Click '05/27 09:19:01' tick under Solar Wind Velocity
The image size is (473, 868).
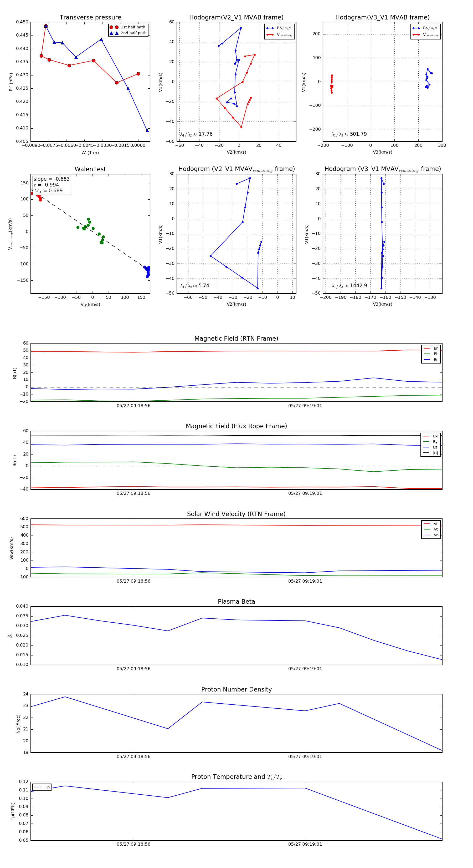(x=305, y=581)
